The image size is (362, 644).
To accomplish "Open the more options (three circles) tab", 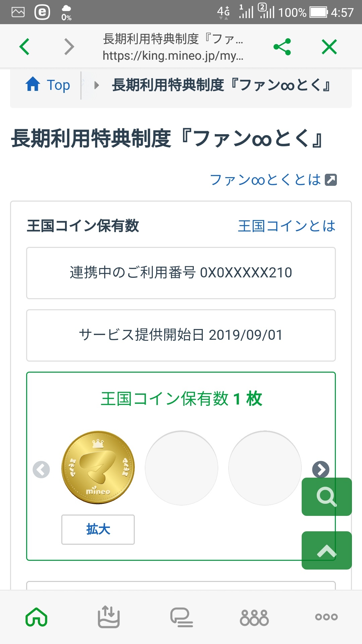I will tap(326, 617).
